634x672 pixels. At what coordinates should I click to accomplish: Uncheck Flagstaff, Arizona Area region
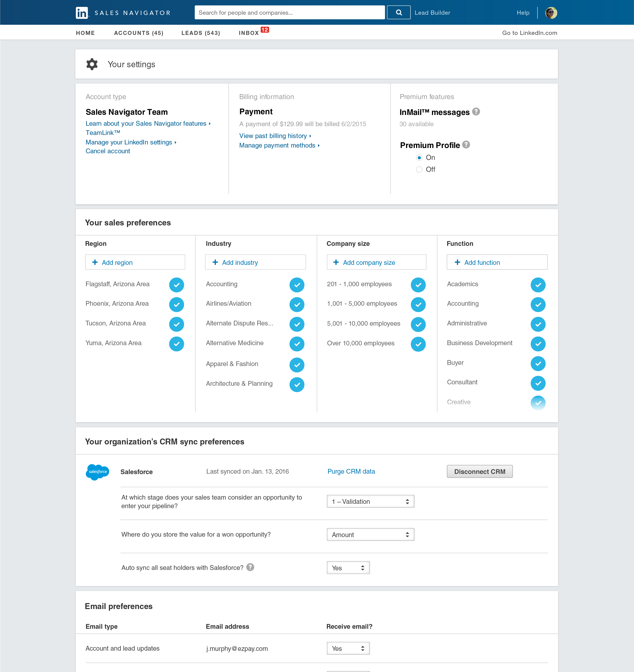pos(177,285)
